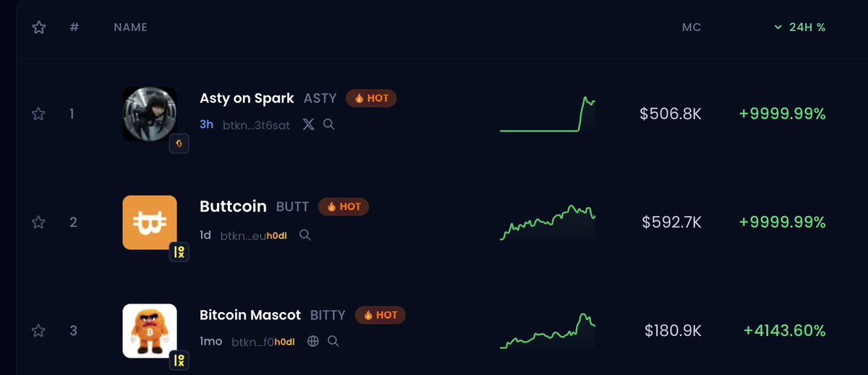This screenshot has width=868, height=375.
Task: Open the Buttcoin token name link
Action: click(x=233, y=207)
